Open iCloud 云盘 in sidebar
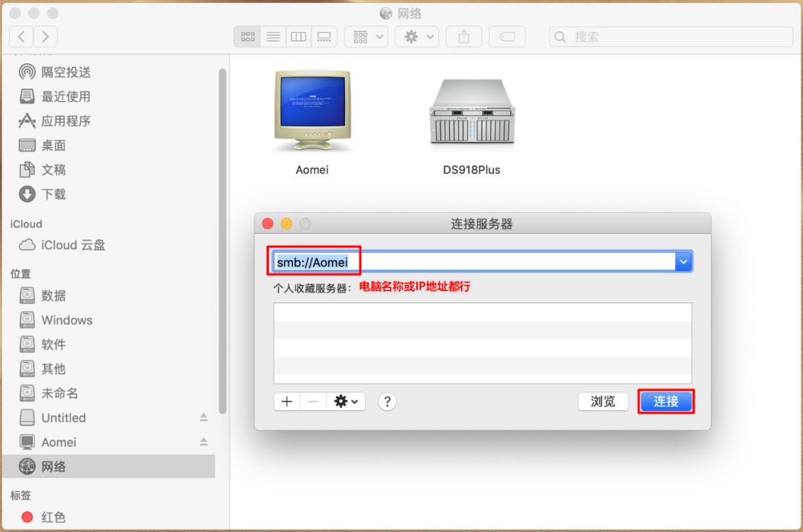Viewport: 803px width, 532px height. tap(109, 245)
